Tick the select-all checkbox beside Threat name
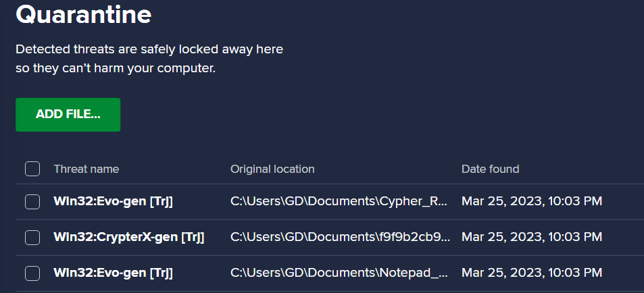This screenshot has height=293, width=644. (x=32, y=169)
